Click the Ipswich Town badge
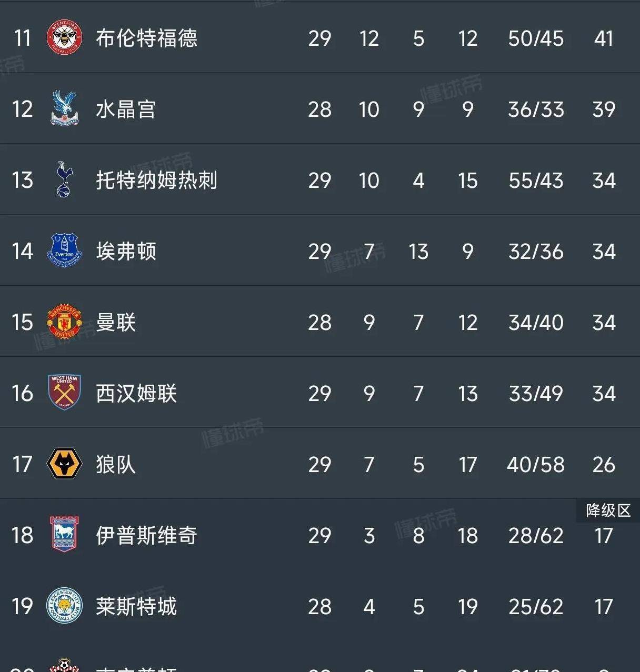Image resolution: width=640 pixels, height=672 pixels. [64, 535]
